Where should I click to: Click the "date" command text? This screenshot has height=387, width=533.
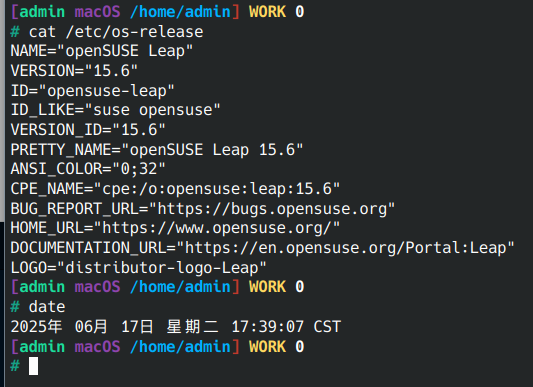pyautogui.click(x=47, y=307)
